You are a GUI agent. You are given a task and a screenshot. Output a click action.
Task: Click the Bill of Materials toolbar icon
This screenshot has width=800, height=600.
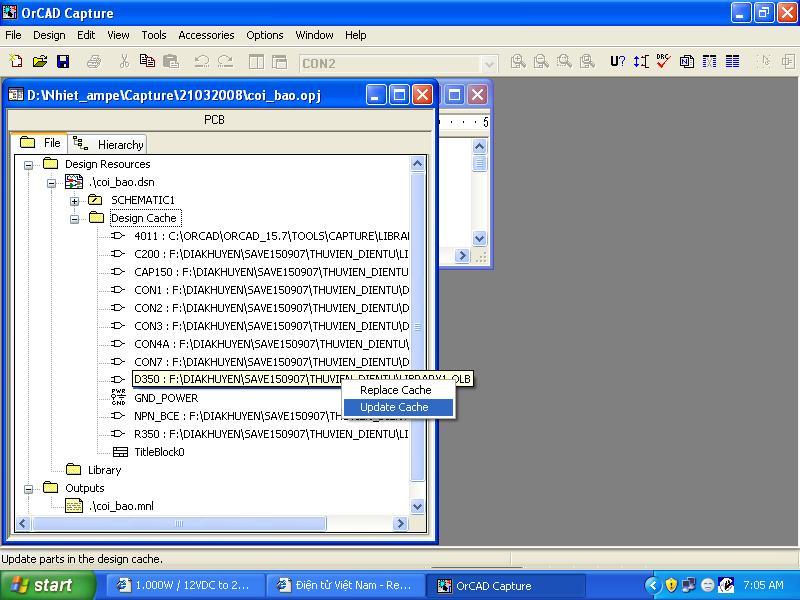click(733, 62)
